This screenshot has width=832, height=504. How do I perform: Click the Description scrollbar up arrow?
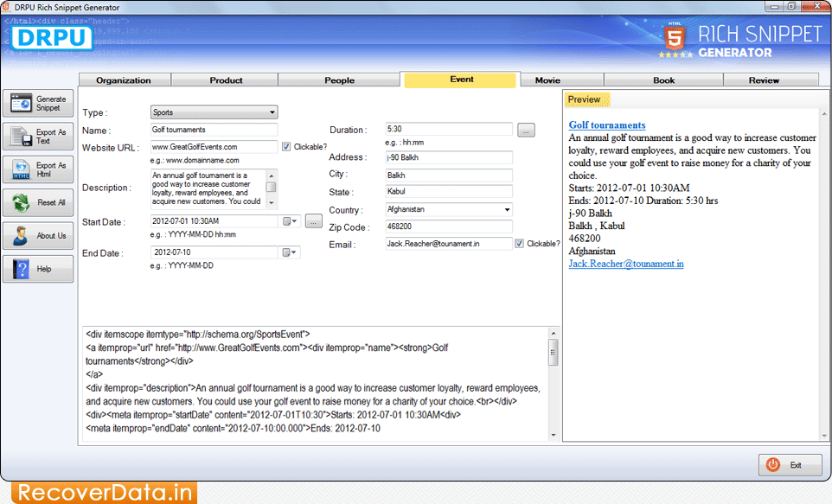(272, 175)
